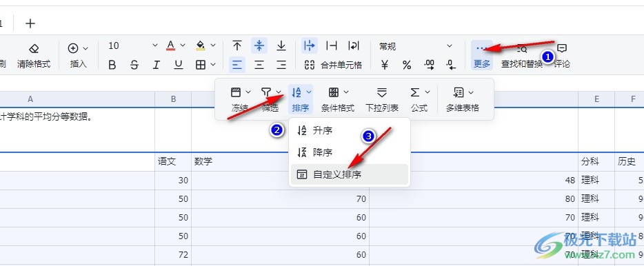Click the 筛选 filter funnel icon
Image resolution: width=644 pixels, height=266 pixels.
[266, 92]
